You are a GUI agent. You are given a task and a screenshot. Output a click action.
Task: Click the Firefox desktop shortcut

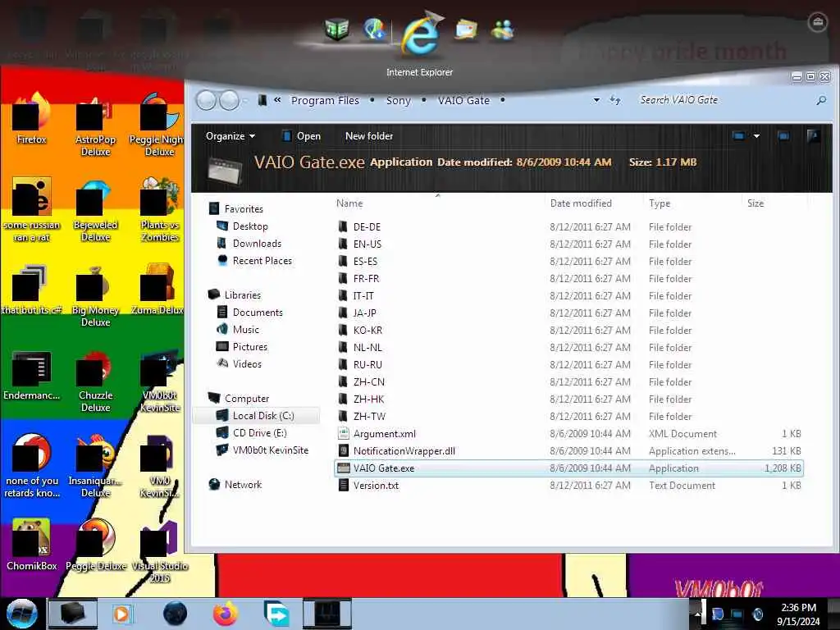(32, 118)
